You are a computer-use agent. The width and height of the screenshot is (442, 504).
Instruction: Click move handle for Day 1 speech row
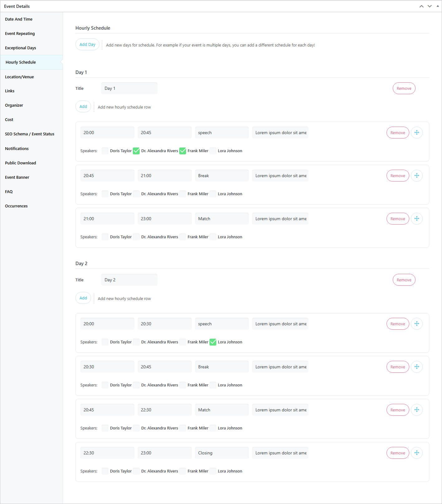tap(416, 133)
